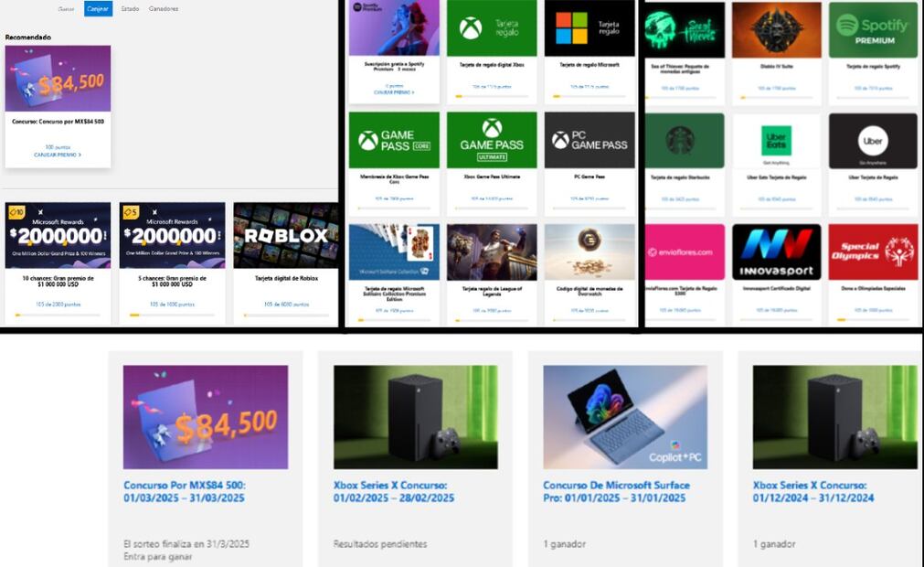Open the Microsoft Surface Pro contest link
Screen dimensions: 924x567
click(x=616, y=491)
